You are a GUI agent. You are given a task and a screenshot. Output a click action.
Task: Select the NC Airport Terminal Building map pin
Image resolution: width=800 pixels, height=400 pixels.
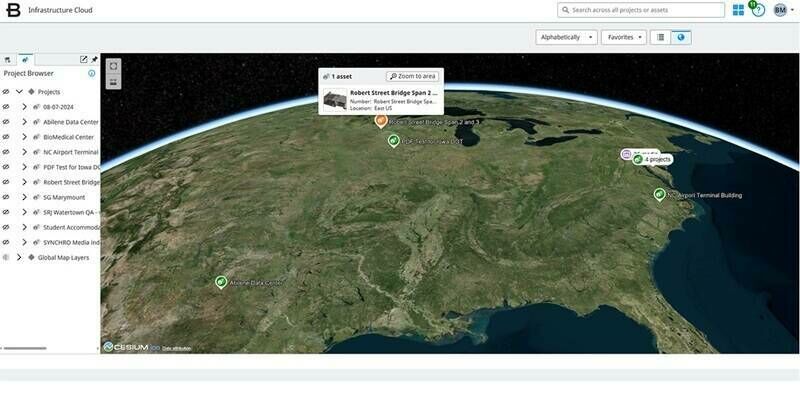point(660,194)
